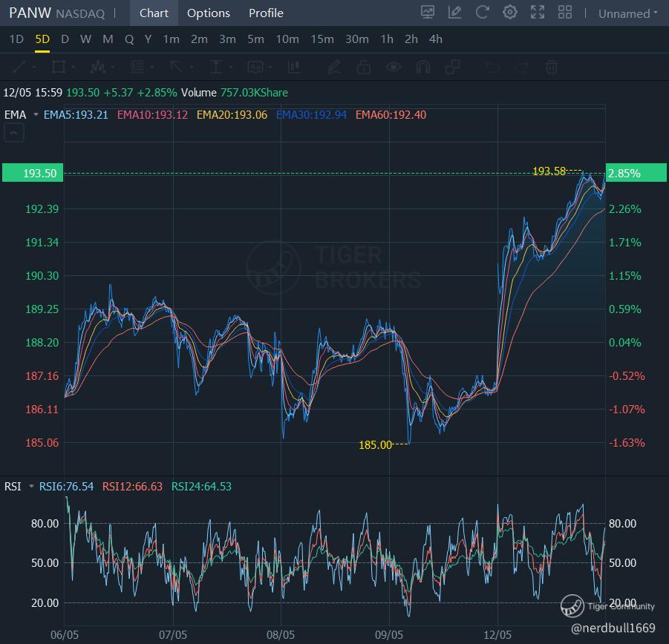Redo the last drawing action

[522, 67]
